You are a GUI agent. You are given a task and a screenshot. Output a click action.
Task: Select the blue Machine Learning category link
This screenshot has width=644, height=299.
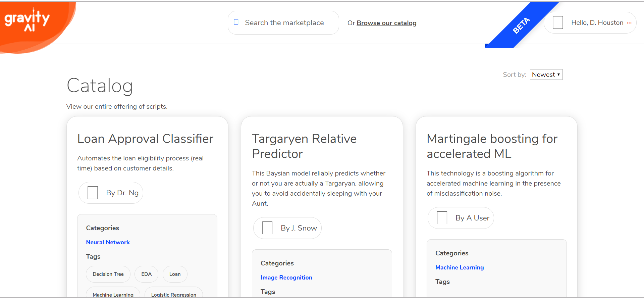(460, 267)
